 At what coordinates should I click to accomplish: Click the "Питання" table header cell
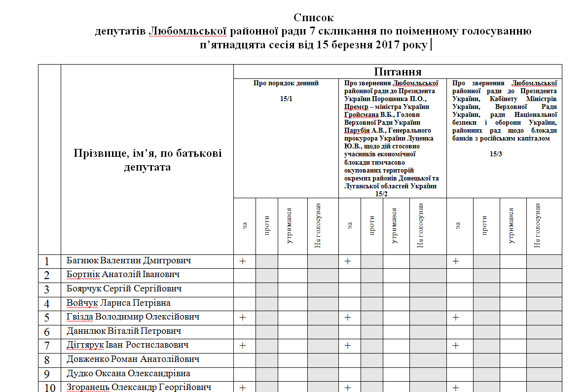(x=397, y=71)
